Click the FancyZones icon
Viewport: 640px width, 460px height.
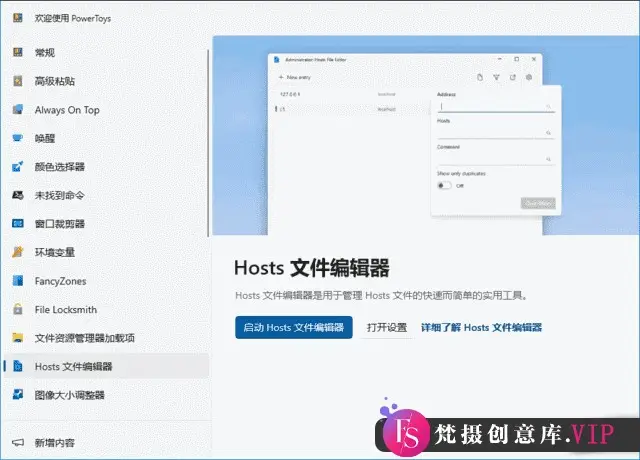(18, 281)
